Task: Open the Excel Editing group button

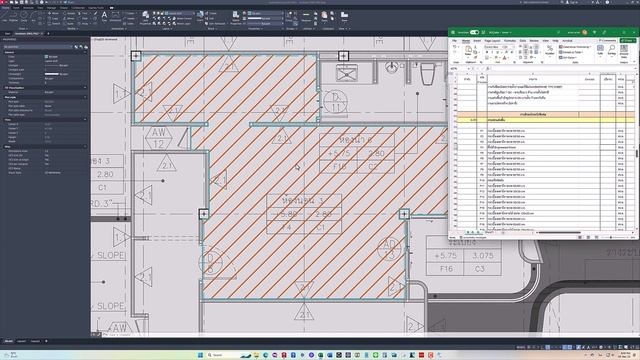Action: [612, 51]
